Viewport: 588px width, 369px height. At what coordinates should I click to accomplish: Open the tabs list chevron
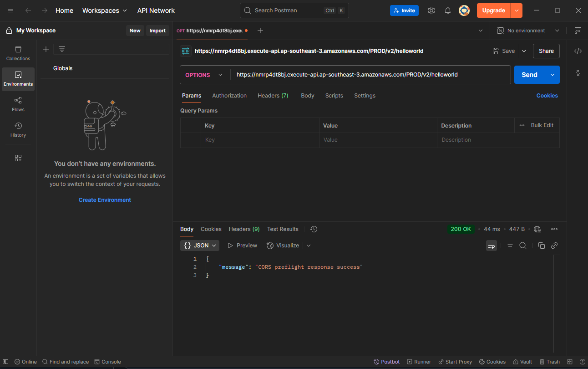coord(481,31)
